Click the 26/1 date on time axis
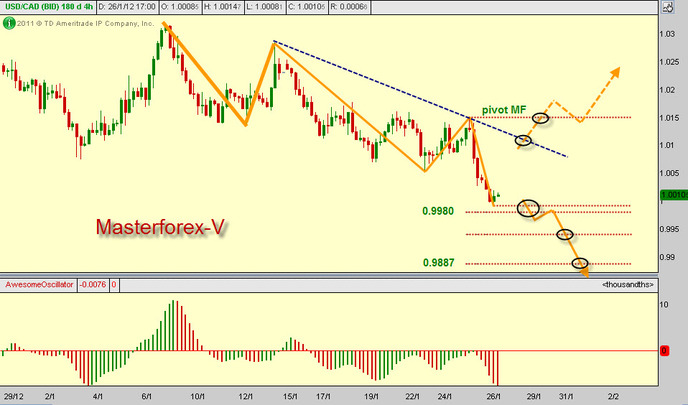 click(x=494, y=397)
